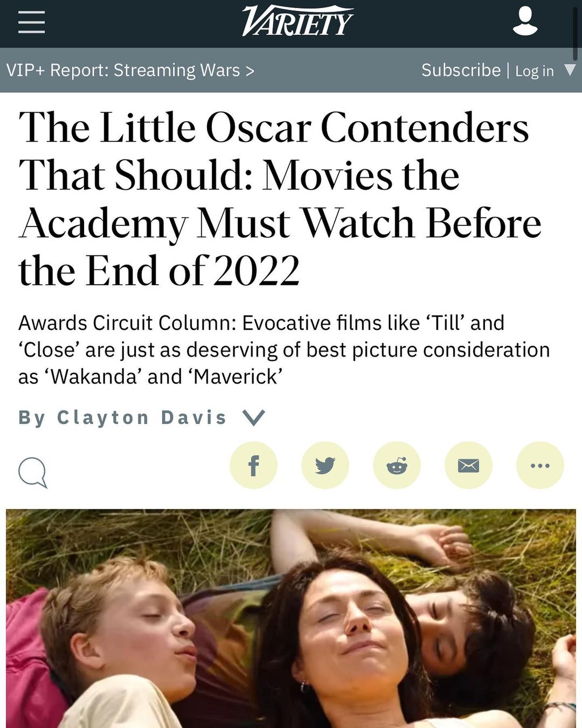Share article via email envelope icon
This screenshot has width=582, height=728.
click(x=468, y=465)
